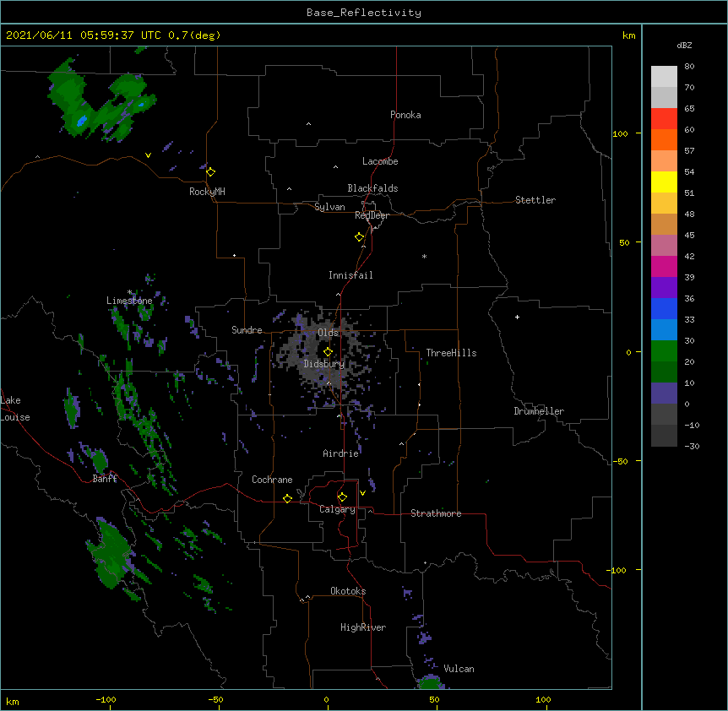Click the bright green 20-30 dBZ legend swatch

pos(664,351)
